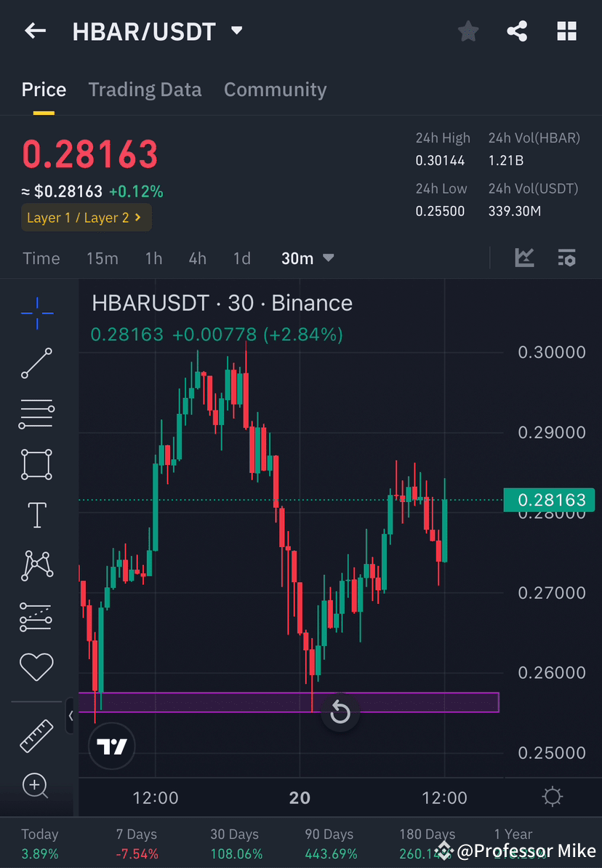Collapse the drawing toolbar via the chevron
This screenshot has width=602, height=868.
pos(71,716)
